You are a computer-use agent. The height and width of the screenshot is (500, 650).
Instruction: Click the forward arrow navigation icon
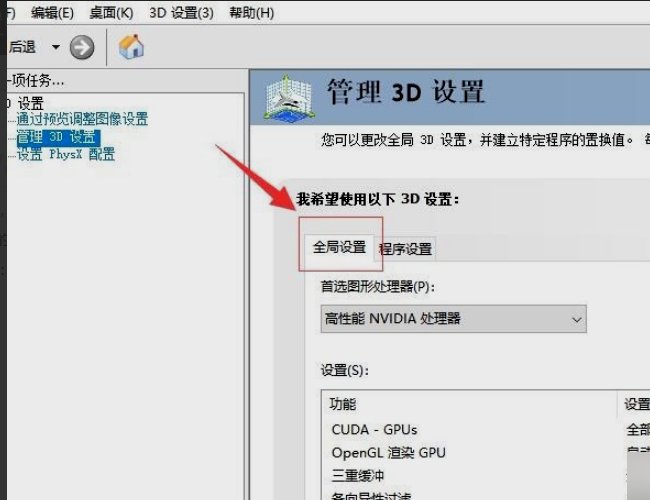pyautogui.click(x=82, y=47)
